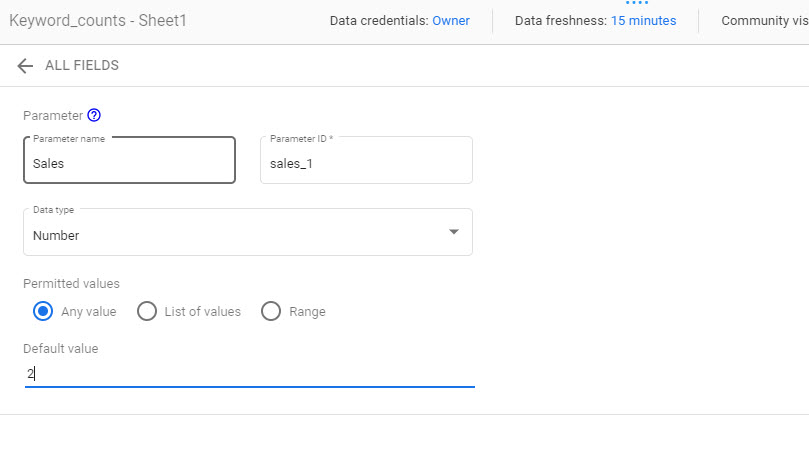This screenshot has height=474, width=809.
Task: Select the Range radio button
Action: click(x=271, y=312)
